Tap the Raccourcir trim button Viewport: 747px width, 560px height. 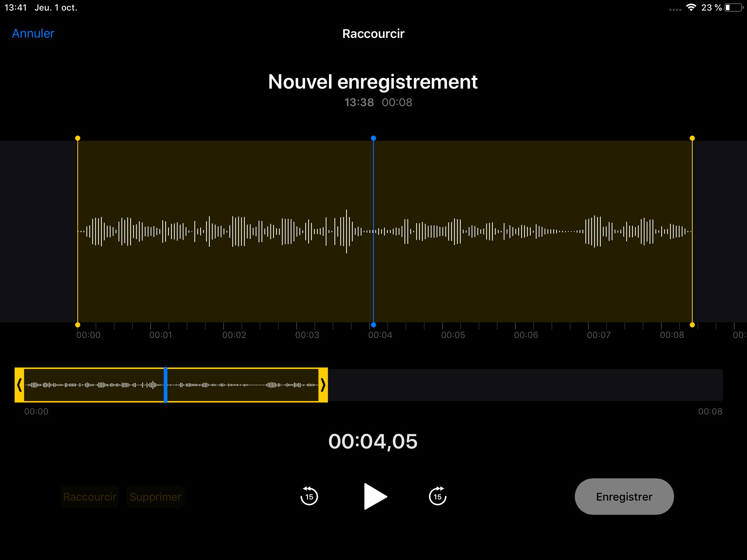pyautogui.click(x=90, y=497)
